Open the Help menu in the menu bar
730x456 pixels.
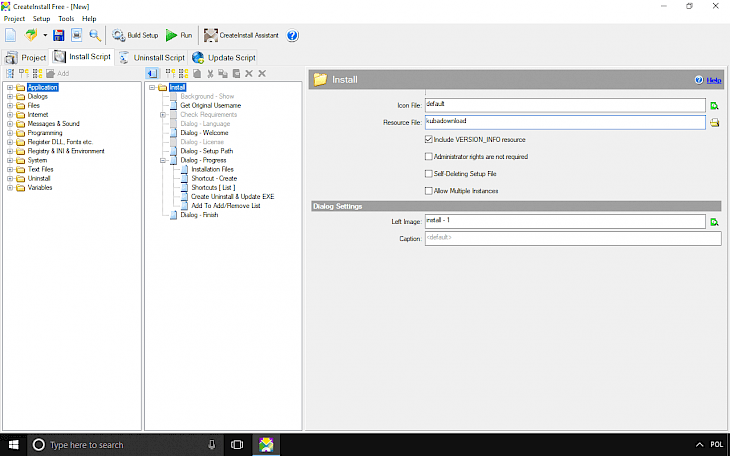89,19
